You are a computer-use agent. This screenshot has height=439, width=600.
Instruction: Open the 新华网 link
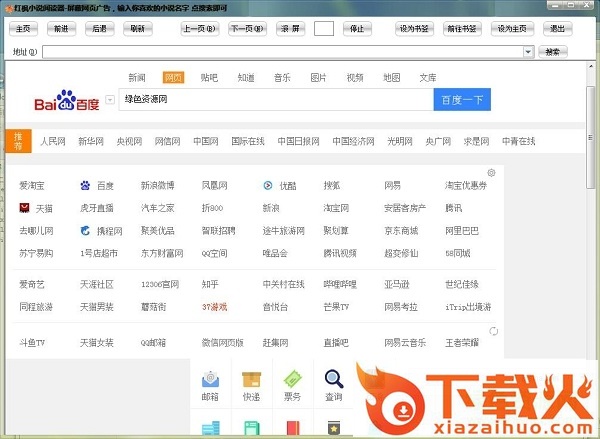click(91, 141)
